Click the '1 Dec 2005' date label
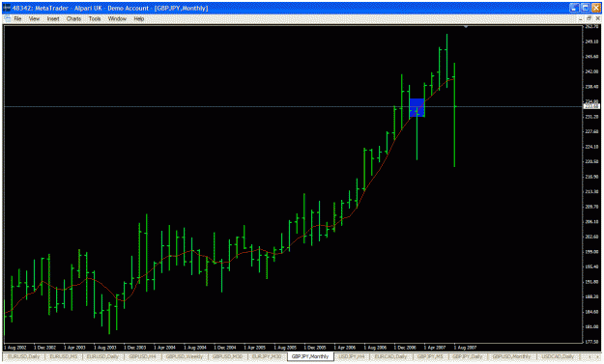The height and width of the screenshot is (364, 604). (x=315, y=348)
